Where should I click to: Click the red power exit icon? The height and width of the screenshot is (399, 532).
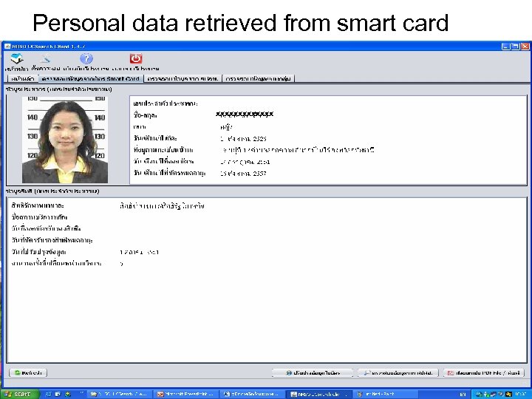coord(136,58)
